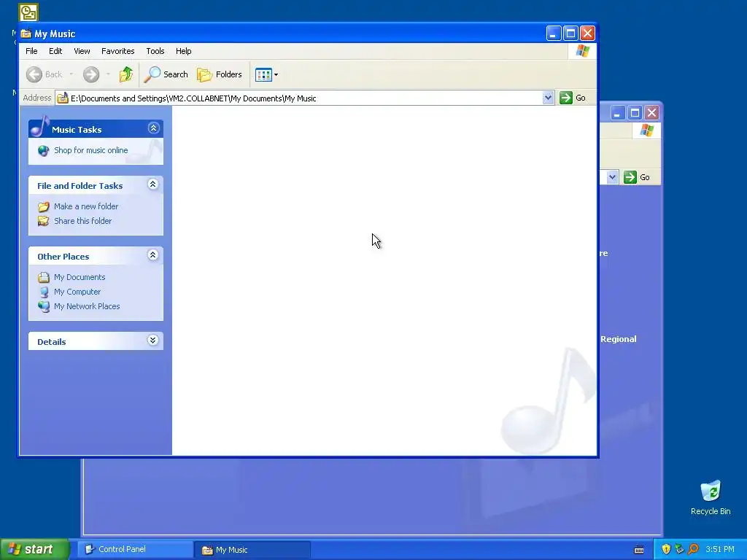Collapse the Other Places panel
This screenshot has height=560, width=747.
(153, 255)
